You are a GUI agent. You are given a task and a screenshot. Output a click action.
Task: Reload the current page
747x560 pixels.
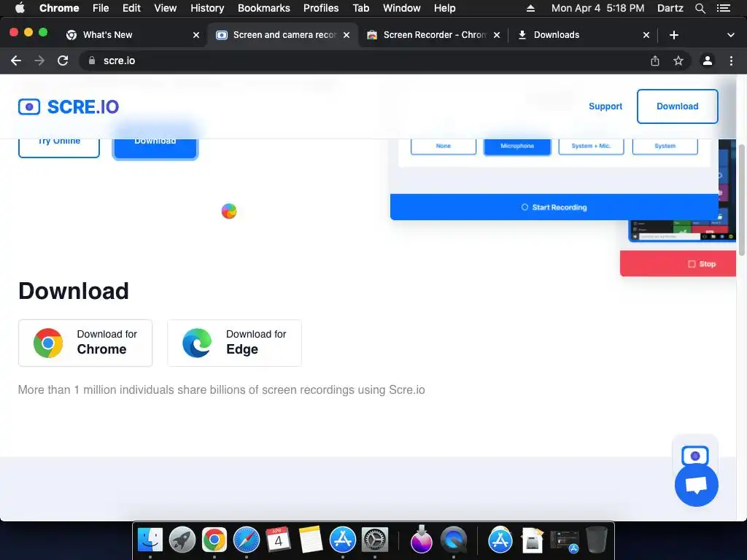63,61
